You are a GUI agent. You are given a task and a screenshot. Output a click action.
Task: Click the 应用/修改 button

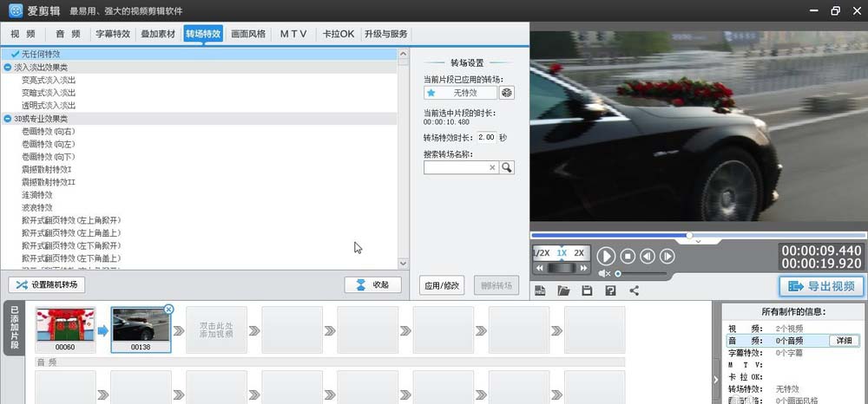tap(442, 285)
